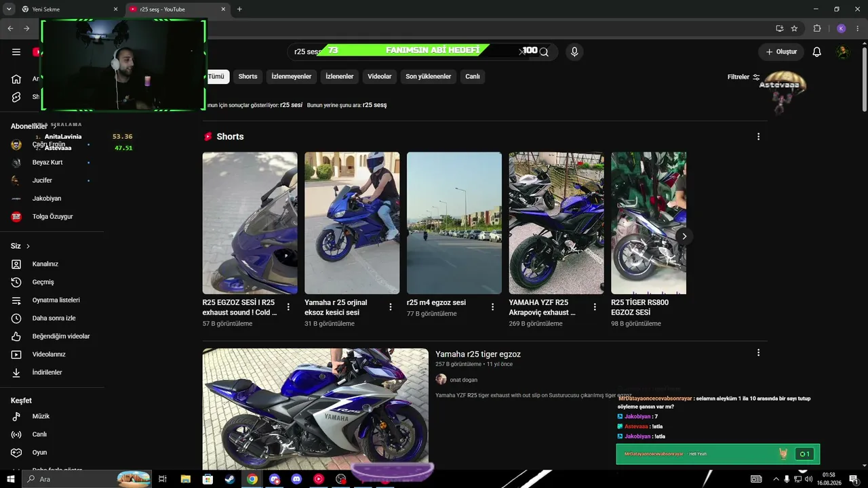Open the Chrome three-dot menu
The width and height of the screenshot is (868, 488).
pos(858,28)
